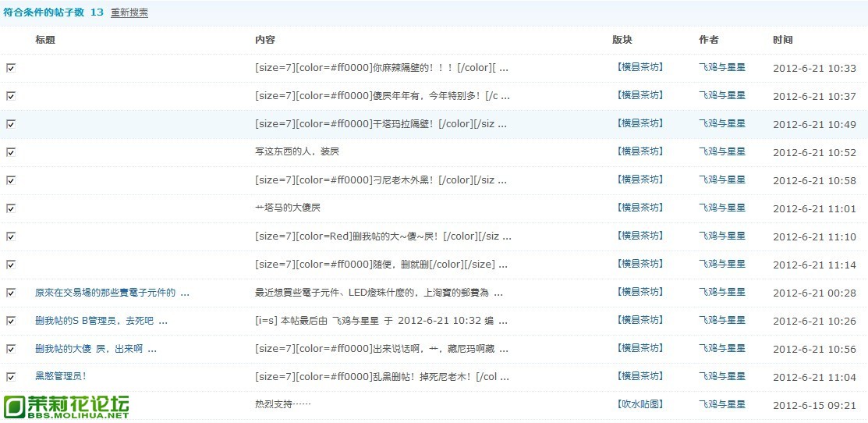Toggle checkbox for post at 2012-6-21 11:01
868x423 pixels.
click(10, 208)
